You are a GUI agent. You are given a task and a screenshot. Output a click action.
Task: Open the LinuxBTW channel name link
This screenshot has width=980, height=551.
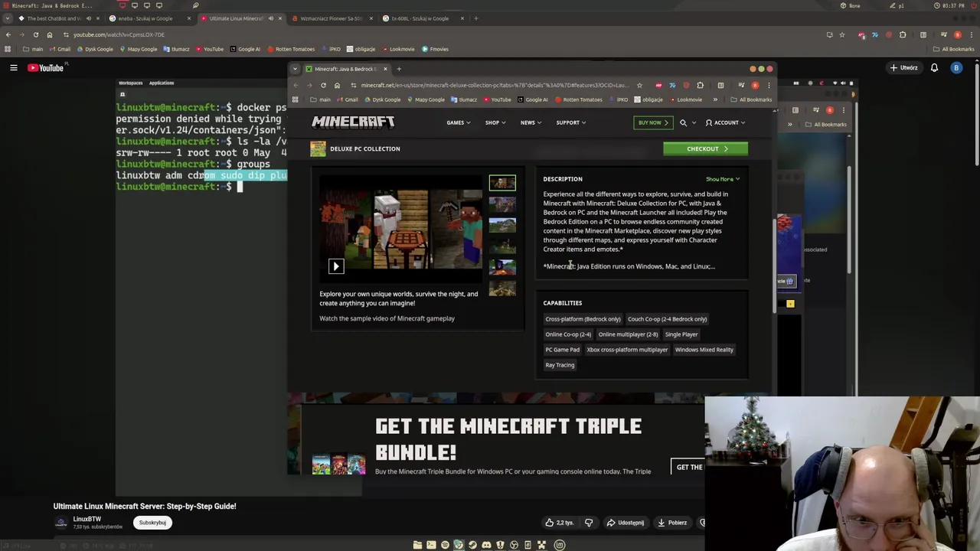(x=87, y=519)
